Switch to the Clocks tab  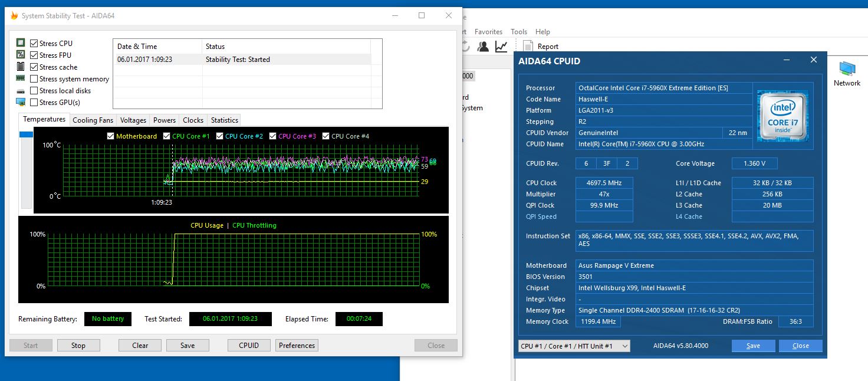point(193,120)
